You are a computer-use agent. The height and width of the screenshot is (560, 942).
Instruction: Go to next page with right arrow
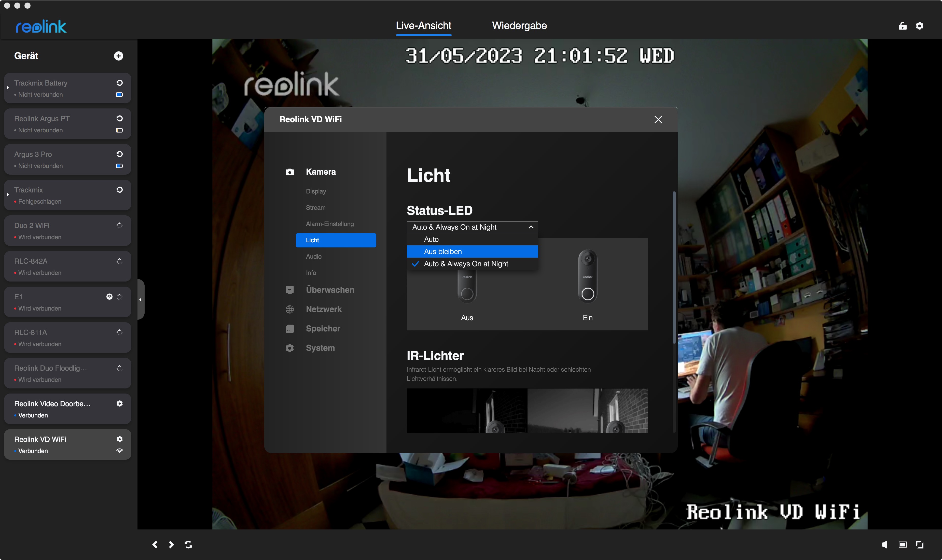click(171, 544)
